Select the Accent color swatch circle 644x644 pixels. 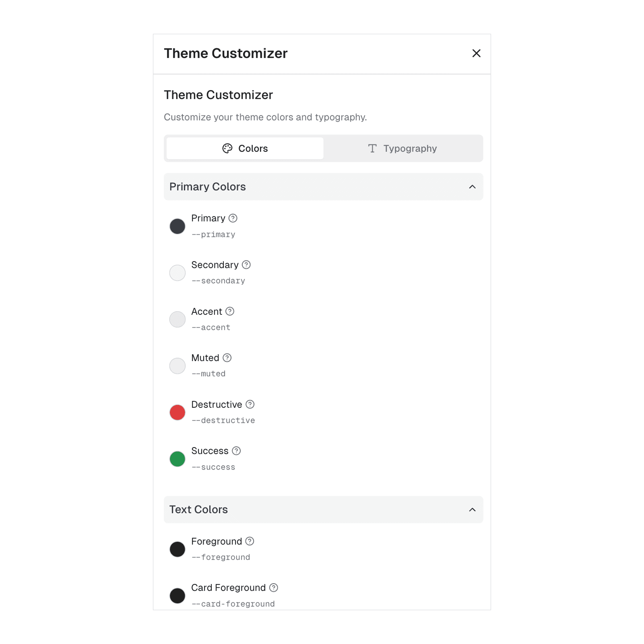pos(178,319)
